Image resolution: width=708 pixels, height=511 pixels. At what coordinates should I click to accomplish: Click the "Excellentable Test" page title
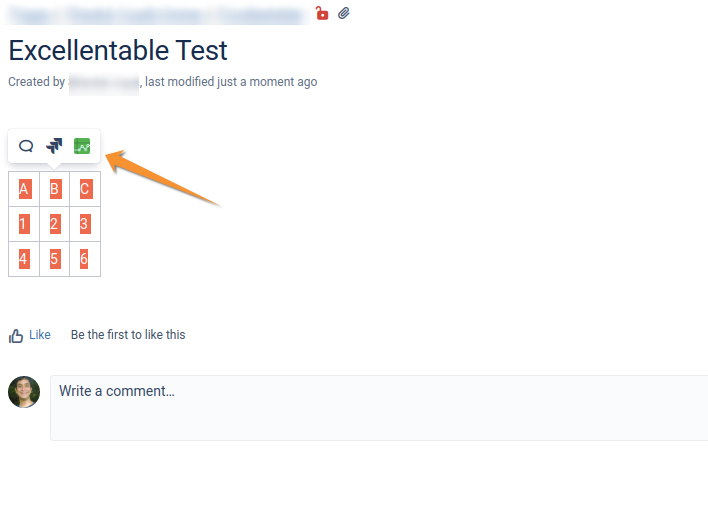(x=118, y=50)
